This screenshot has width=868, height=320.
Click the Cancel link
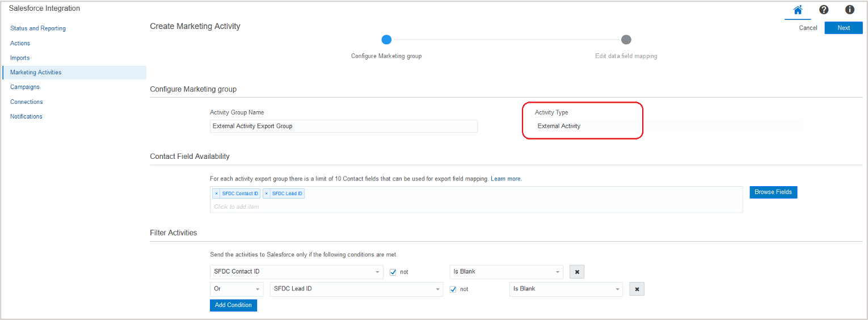[808, 28]
